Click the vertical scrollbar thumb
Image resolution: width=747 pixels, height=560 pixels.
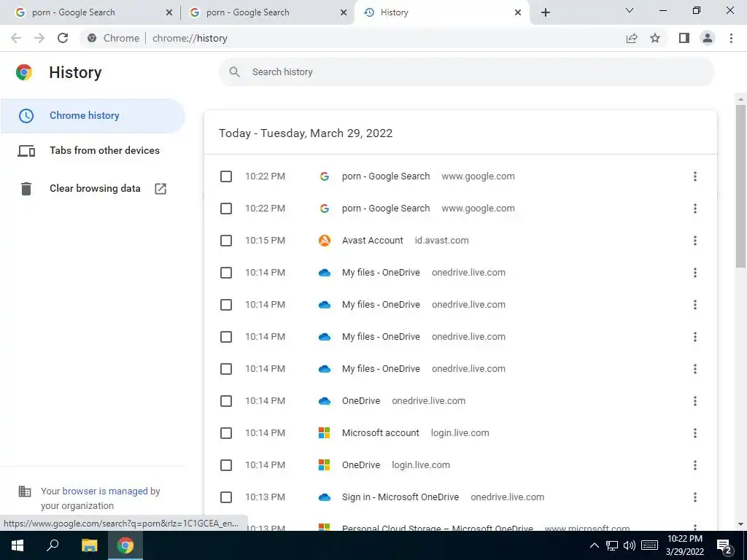tap(740, 186)
